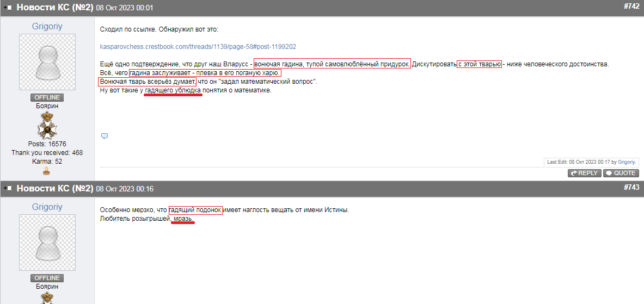Viewport: 644px width, 304px height.
Task: Click the #743 post number permalink
Action: click(631, 188)
